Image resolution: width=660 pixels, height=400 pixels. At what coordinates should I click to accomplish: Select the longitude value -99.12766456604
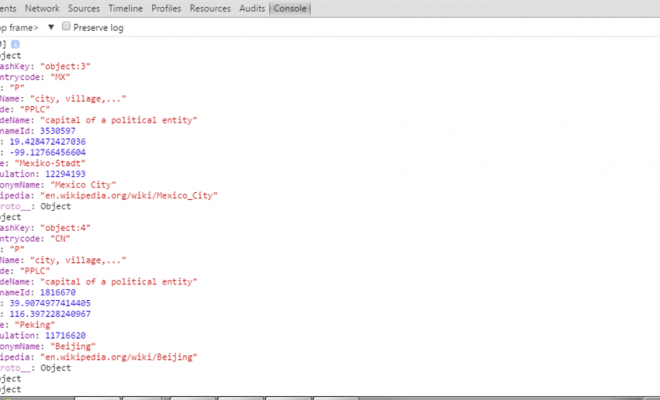tap(48, 152)
